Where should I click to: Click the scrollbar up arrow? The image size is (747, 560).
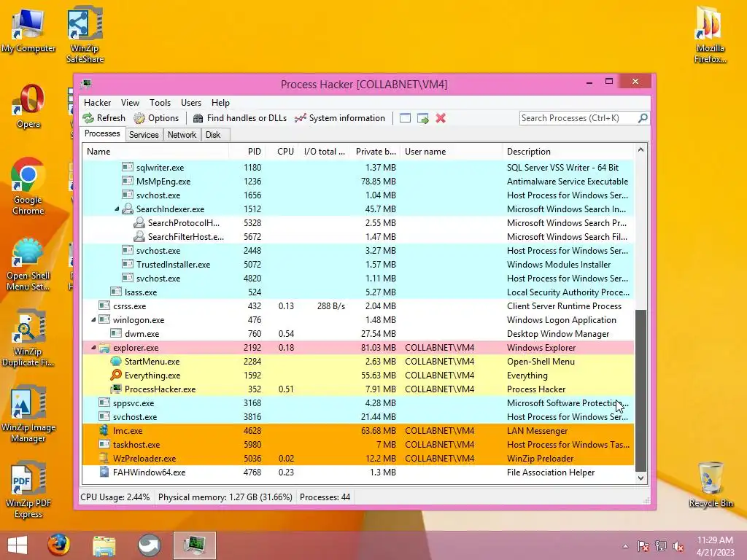pos(640,150)
